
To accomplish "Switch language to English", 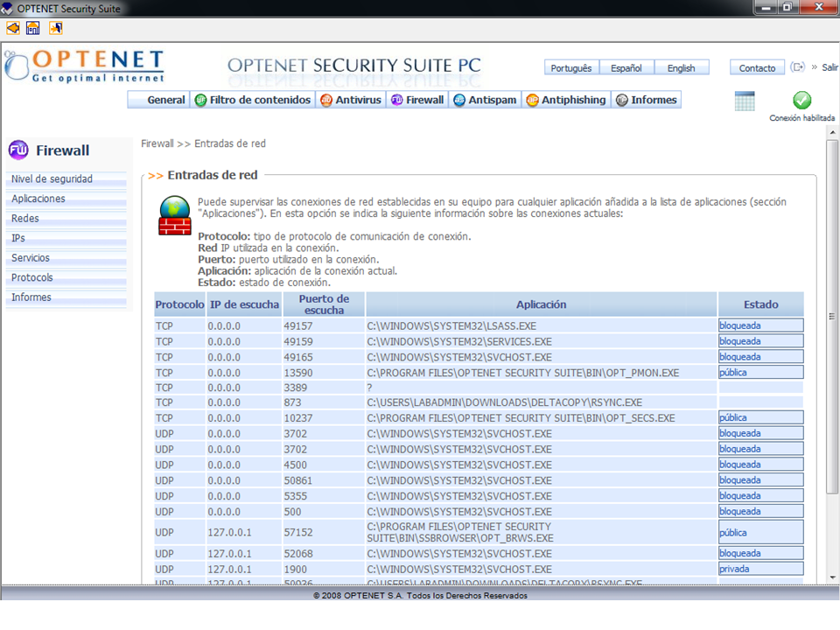I will tap(681, 68).
